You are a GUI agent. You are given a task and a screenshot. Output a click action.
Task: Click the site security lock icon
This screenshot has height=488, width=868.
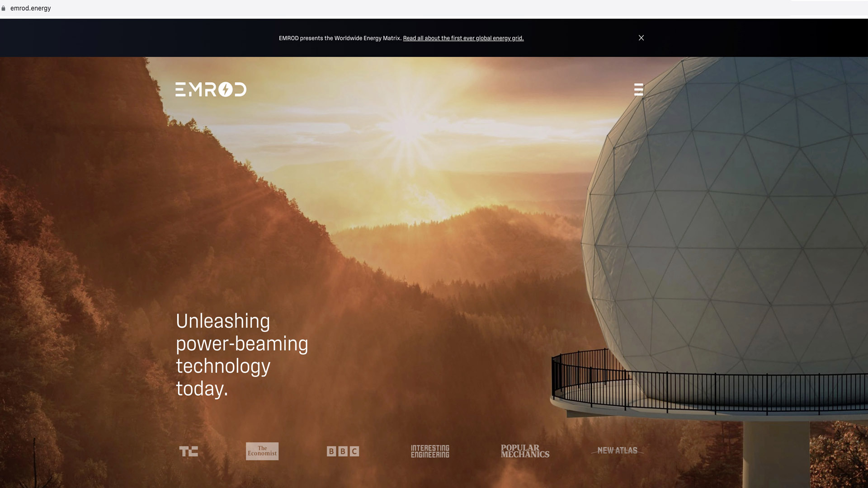[x=4, y=8]
